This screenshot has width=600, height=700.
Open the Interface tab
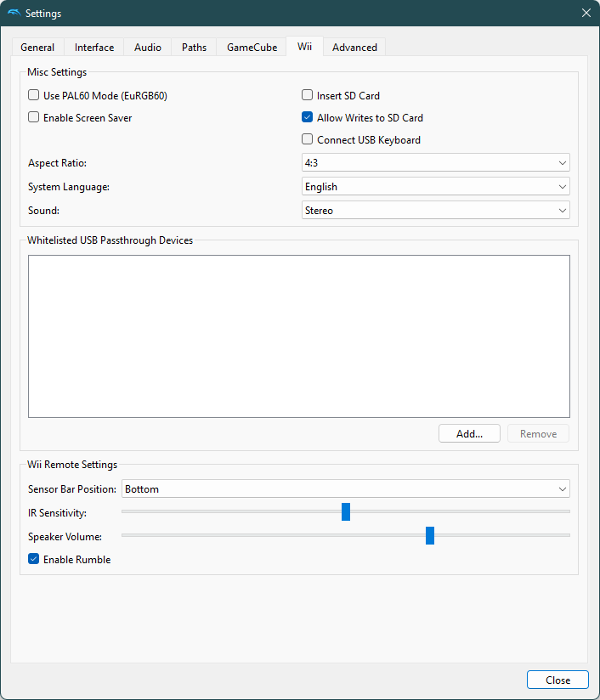tap(94, 48)
